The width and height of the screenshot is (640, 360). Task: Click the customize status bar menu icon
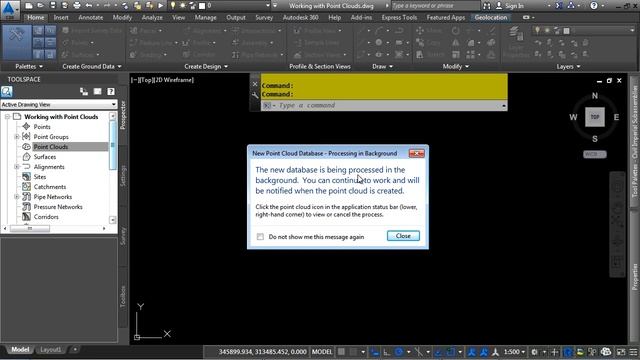pos(634,352)
